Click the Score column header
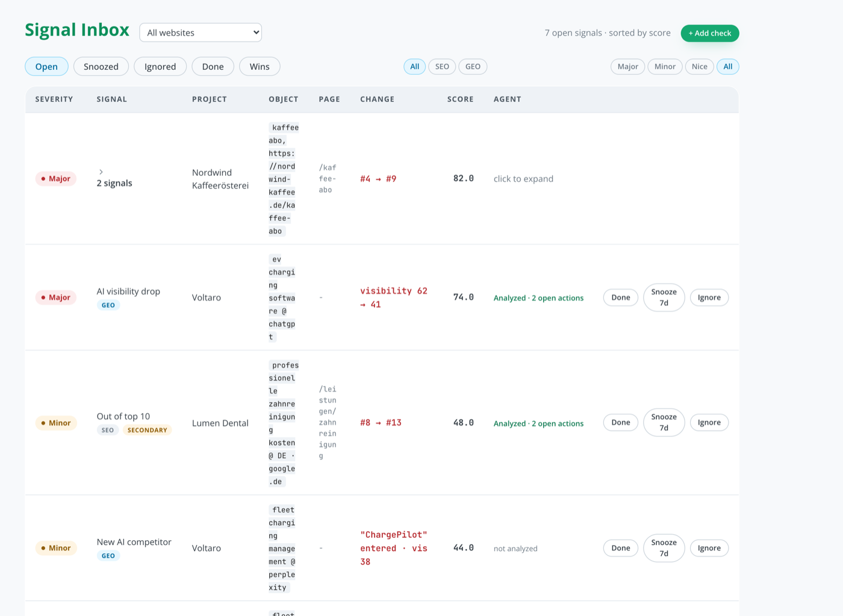The image size is (843, 616). (461, 99)
